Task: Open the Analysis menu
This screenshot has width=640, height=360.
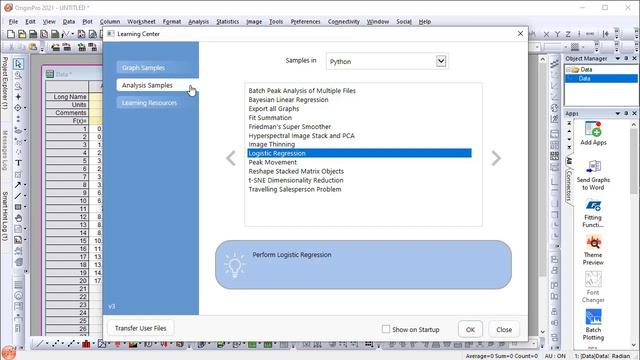Action: pyautogui.click(x=198, y=22)
